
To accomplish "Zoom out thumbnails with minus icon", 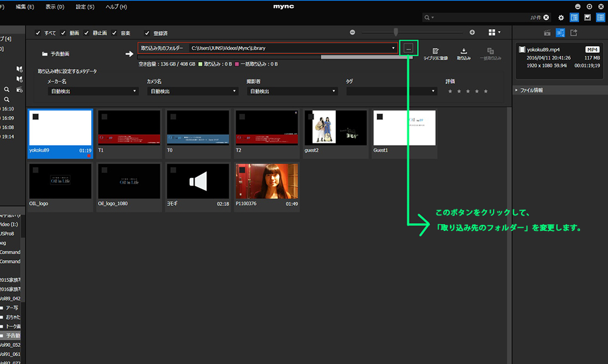I will (353, 32).
